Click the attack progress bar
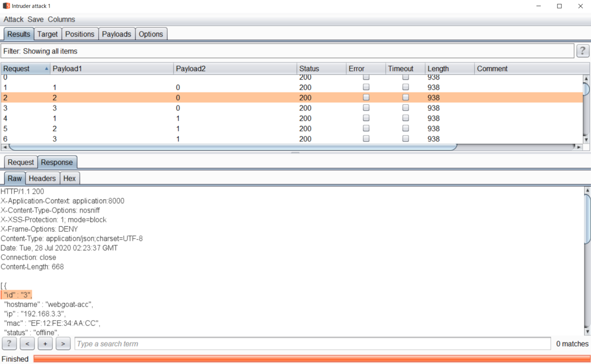This screenshot has height=364, width=591. pyautogui.click(x=312, y=359)
